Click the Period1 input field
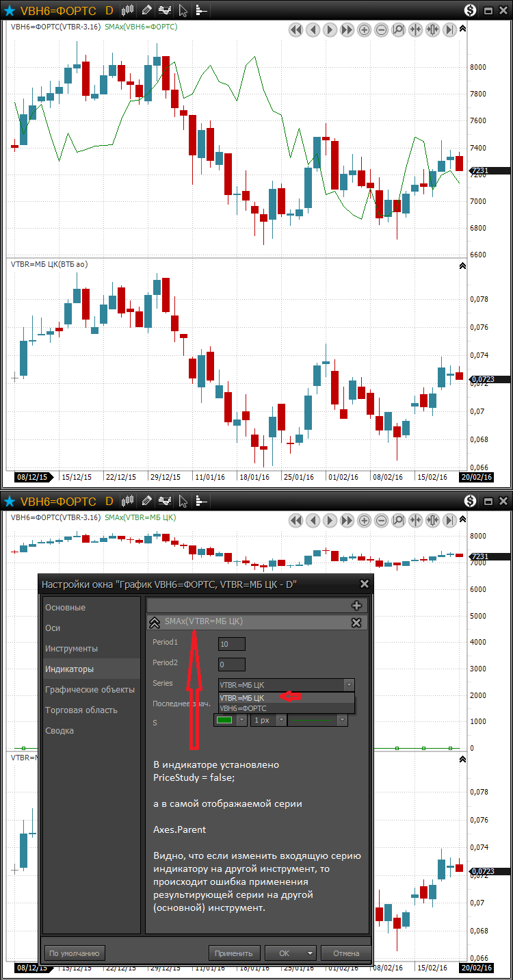The width and height of the screenshot is (513, 980). (231, 643)
